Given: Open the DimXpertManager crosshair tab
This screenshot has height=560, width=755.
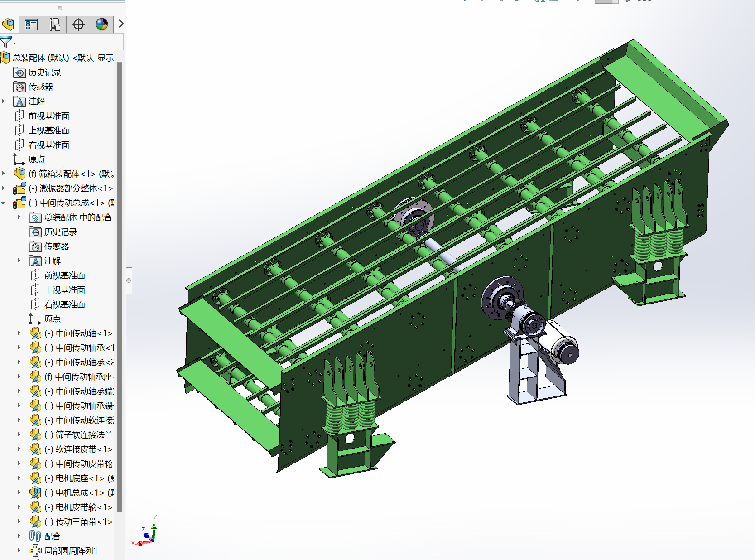Looking at the screenshot, I should (78, 24).
